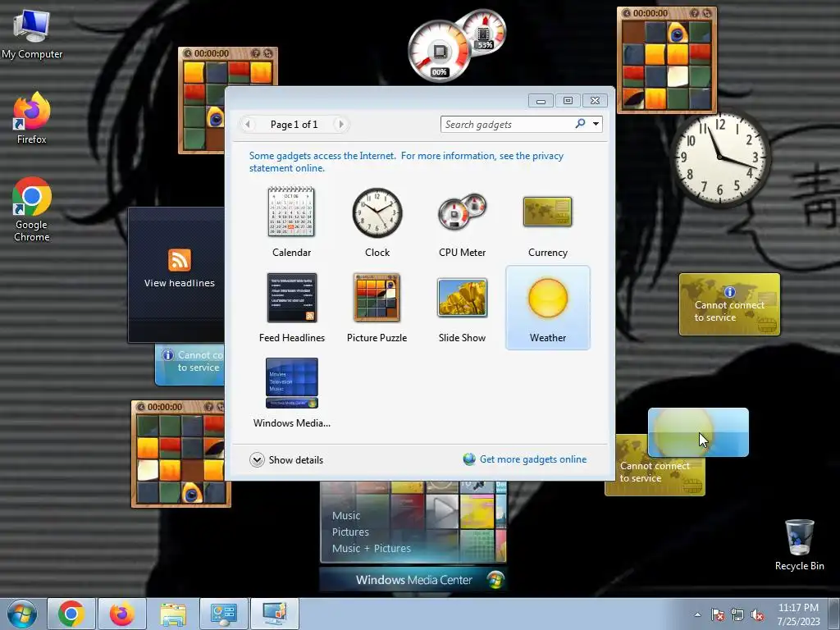The width and height of the screenshot is (840, 630).
Task: Open the Windows Start menu
Action: [21, 614]
